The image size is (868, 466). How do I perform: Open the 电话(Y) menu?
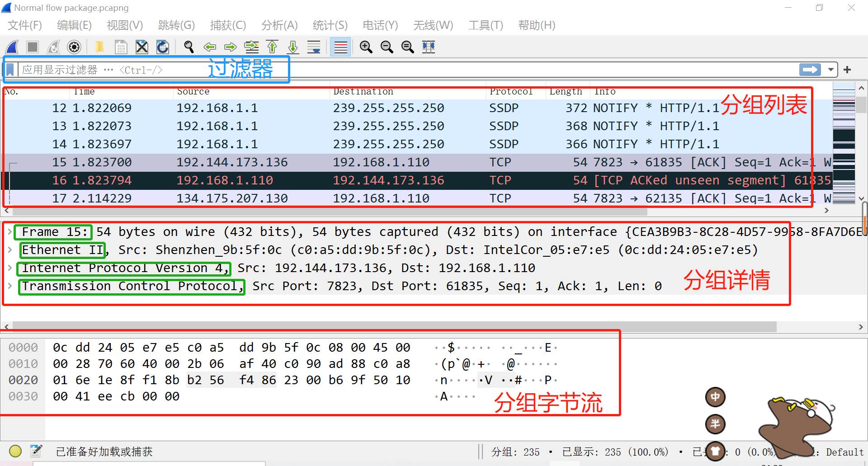pos(380,25)
